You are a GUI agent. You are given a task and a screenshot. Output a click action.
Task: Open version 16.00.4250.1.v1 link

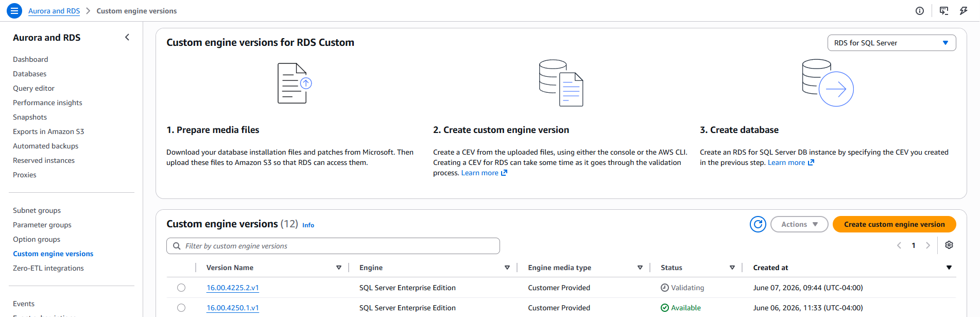[x=233, y=308]
